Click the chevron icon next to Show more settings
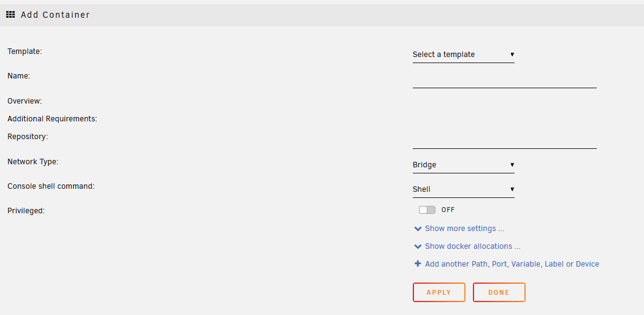 pos(418,229)
